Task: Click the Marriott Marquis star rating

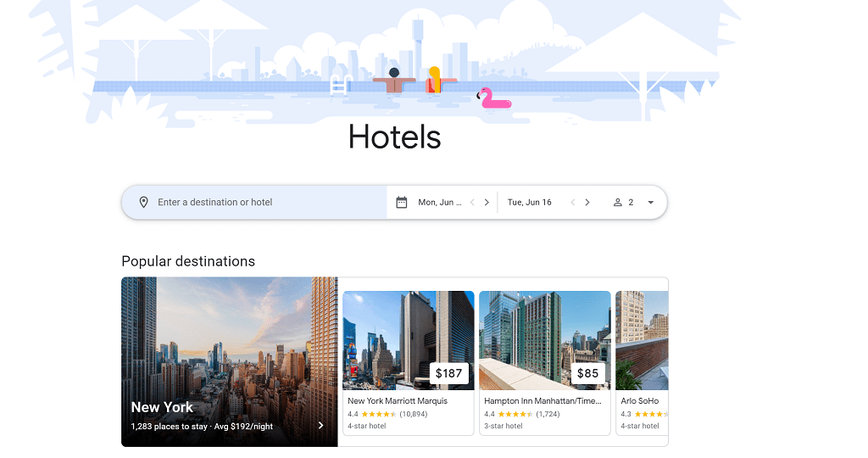Action: (x=379, y=414)
